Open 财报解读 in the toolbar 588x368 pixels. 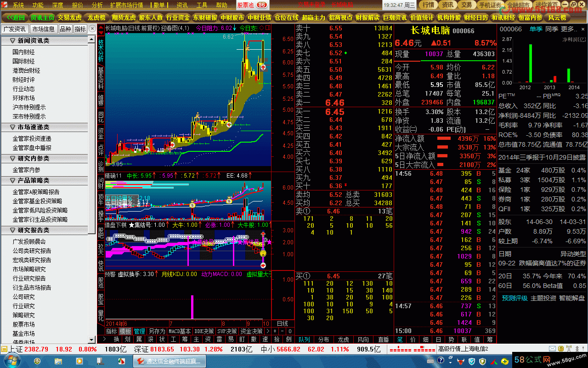[368, 17]
